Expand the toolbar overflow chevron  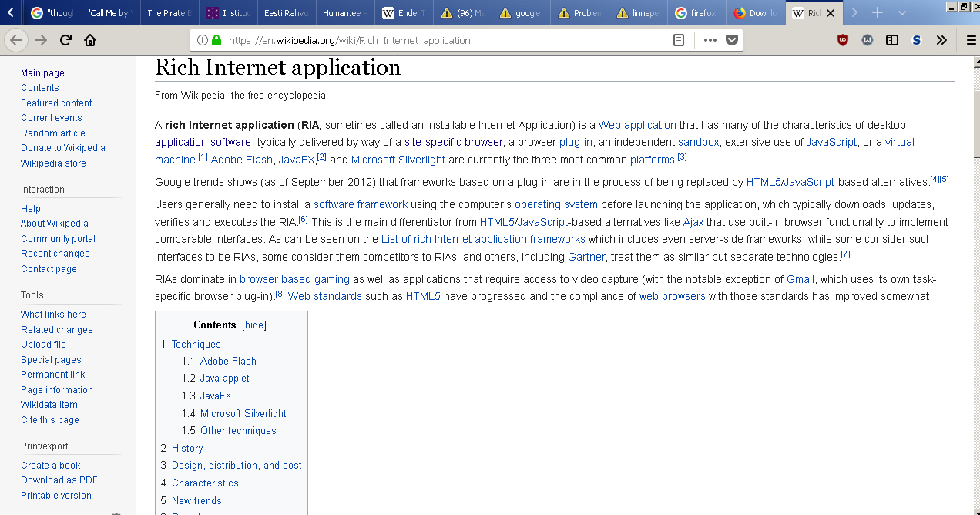pos(941,40)
